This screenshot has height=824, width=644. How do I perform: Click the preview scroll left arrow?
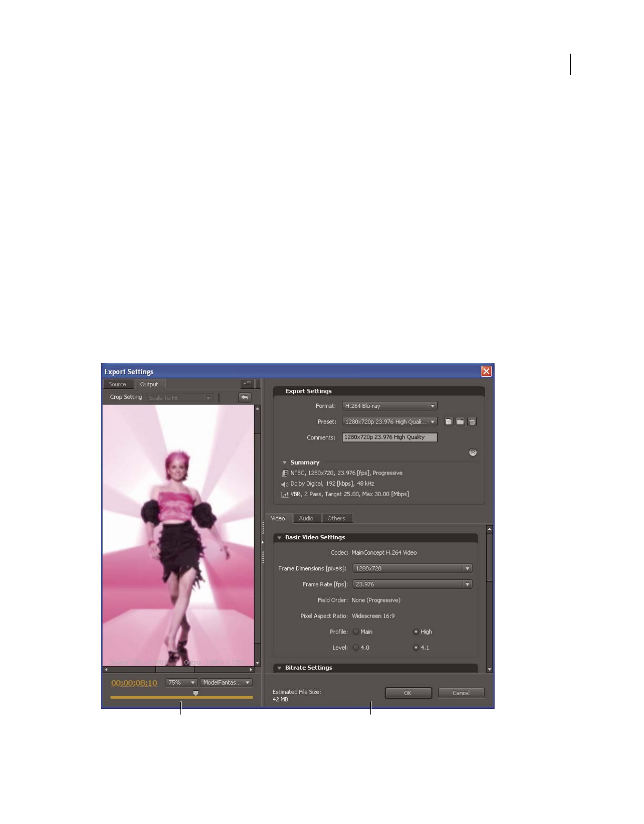click(x=106, y=670)
